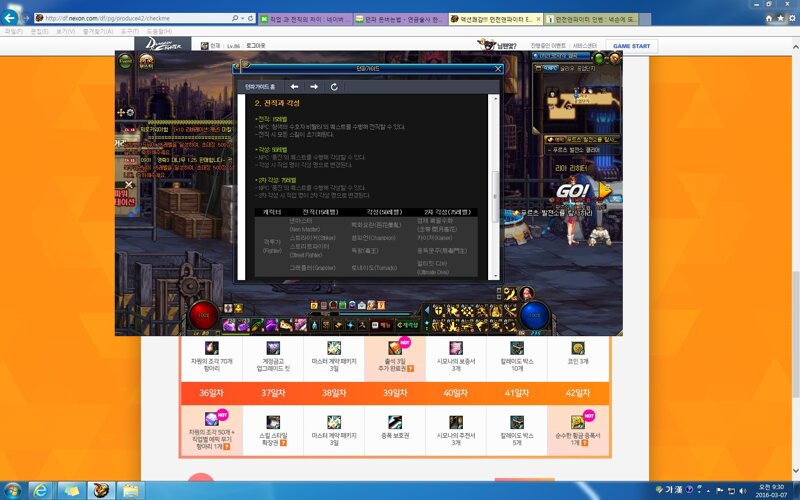The image size is (800, 500).
Task: Open the 도움말(H) menu
Action: 160,32
